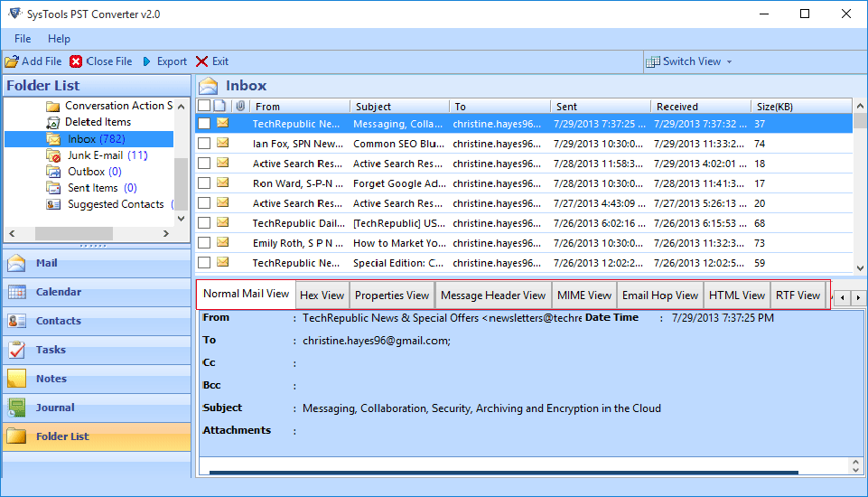This screenshot has width=868, height=497.
Task: Sort emails by Received column header
Action: pos(700,107)
